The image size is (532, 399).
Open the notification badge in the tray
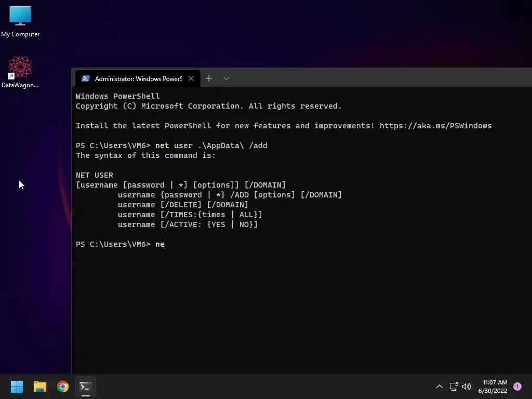coord(517,387)
